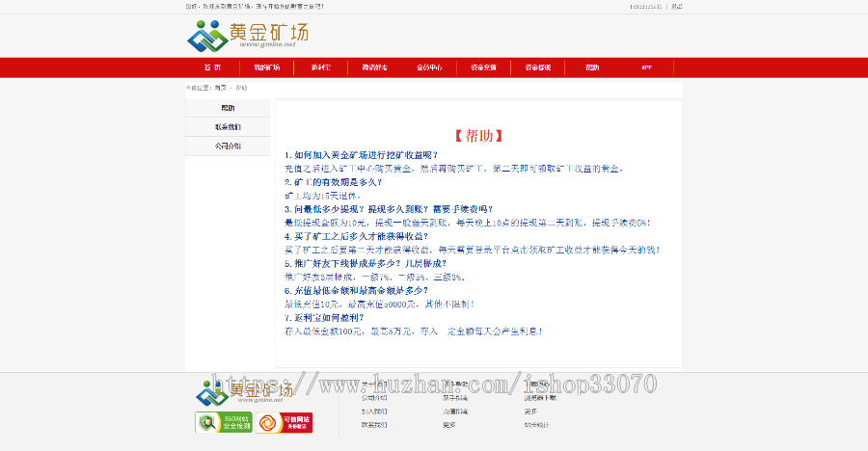The image size is (868, 451).
Task: Click the 【帮助】 heading
Action: coord(478,136)
